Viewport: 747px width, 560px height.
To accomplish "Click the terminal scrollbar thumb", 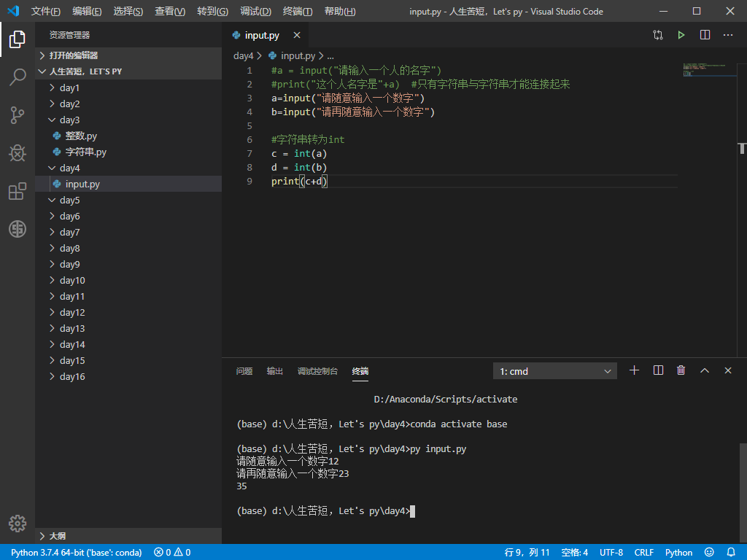I will point(743,492).
